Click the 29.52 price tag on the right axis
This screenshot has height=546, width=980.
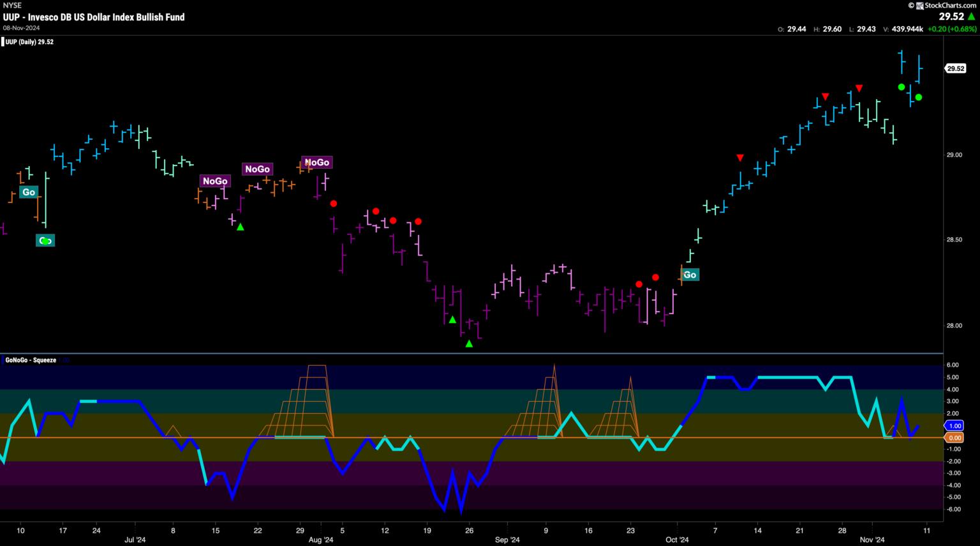(955, 68)
